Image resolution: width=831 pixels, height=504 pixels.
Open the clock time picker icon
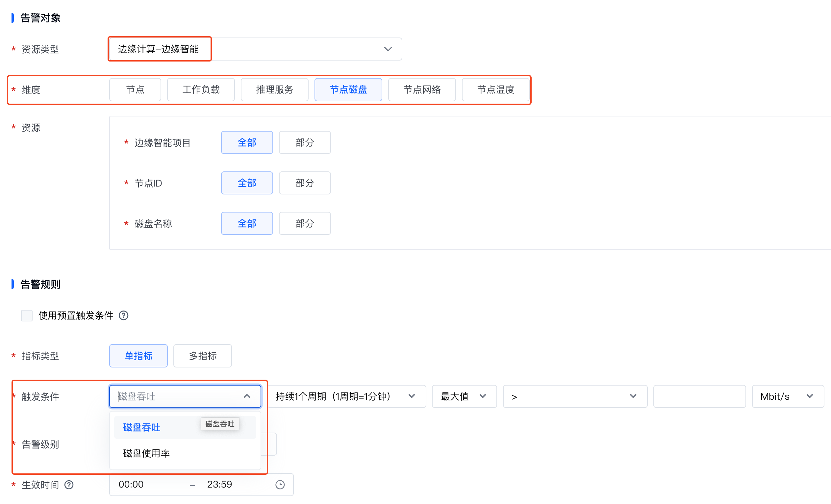pyautogui.click(x=280, y=485)
